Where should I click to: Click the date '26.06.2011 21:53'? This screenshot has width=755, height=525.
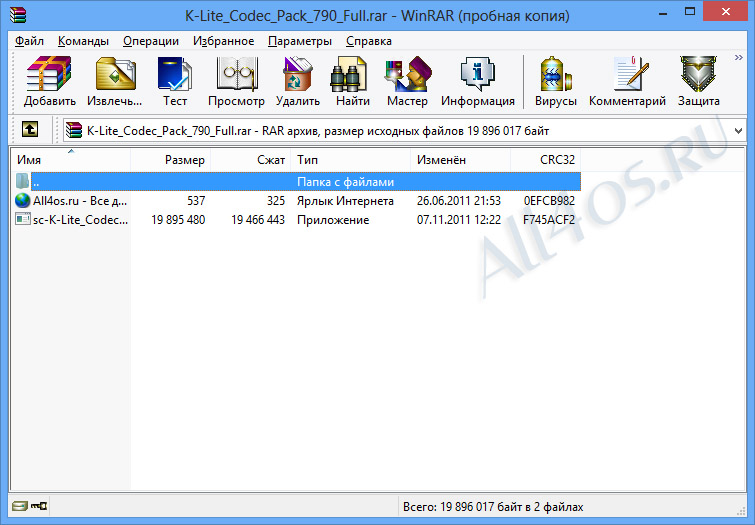pos(459,200)
